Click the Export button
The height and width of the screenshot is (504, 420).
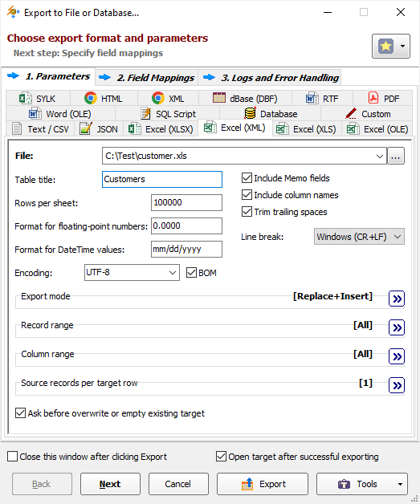point(263,484)
